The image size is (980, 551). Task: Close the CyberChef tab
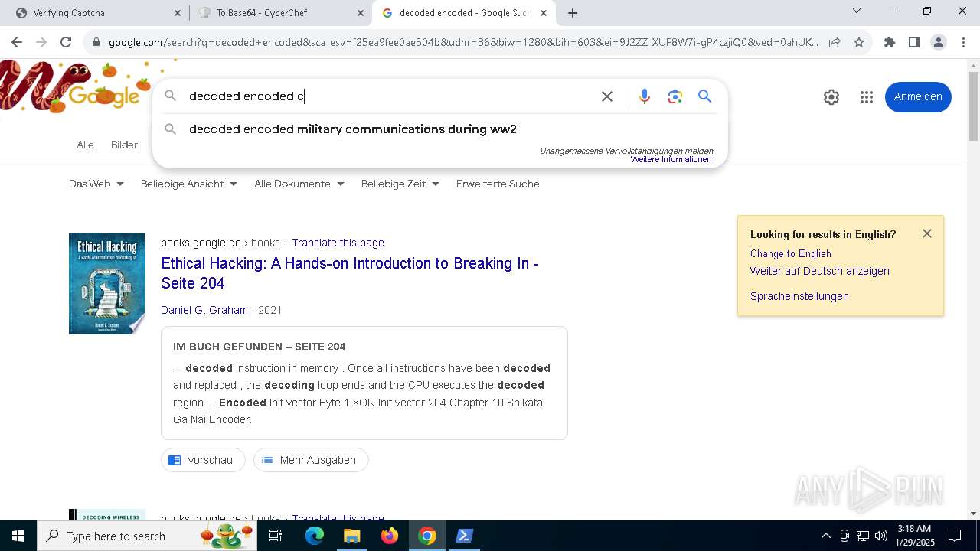click(x=361, y=13)
